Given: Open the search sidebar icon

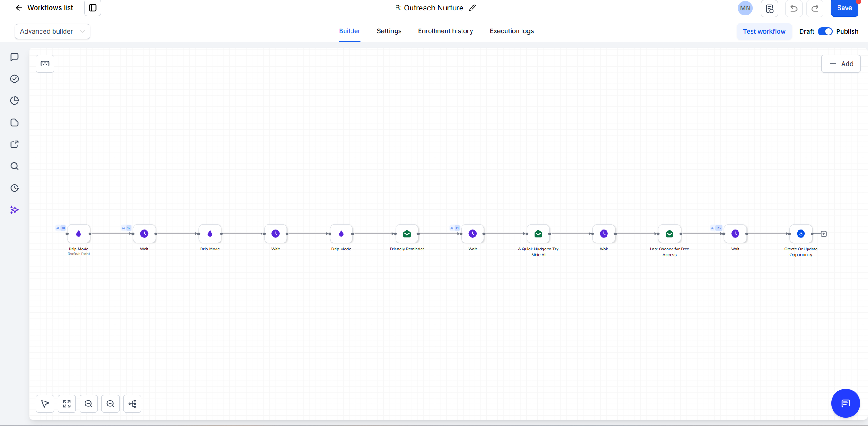Looking at the screenshot, I should click(15, 166).
